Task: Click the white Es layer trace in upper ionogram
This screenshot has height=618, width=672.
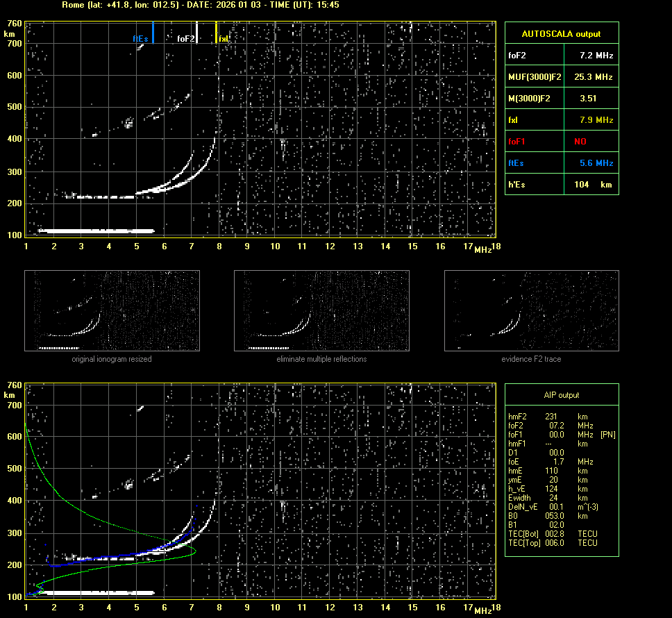Action: [x=96, y=231]
